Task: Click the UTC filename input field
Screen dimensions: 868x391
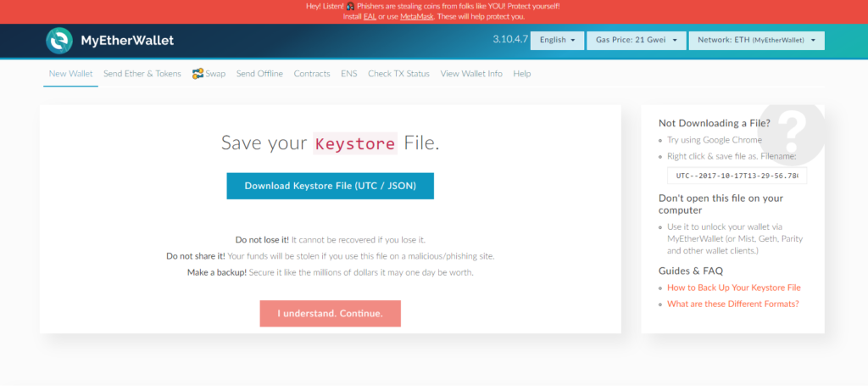Action: 737,176
